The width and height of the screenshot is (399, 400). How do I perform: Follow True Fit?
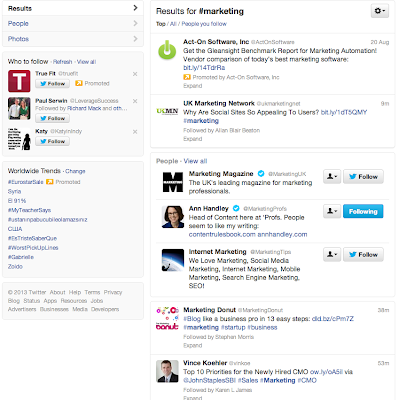52,84
